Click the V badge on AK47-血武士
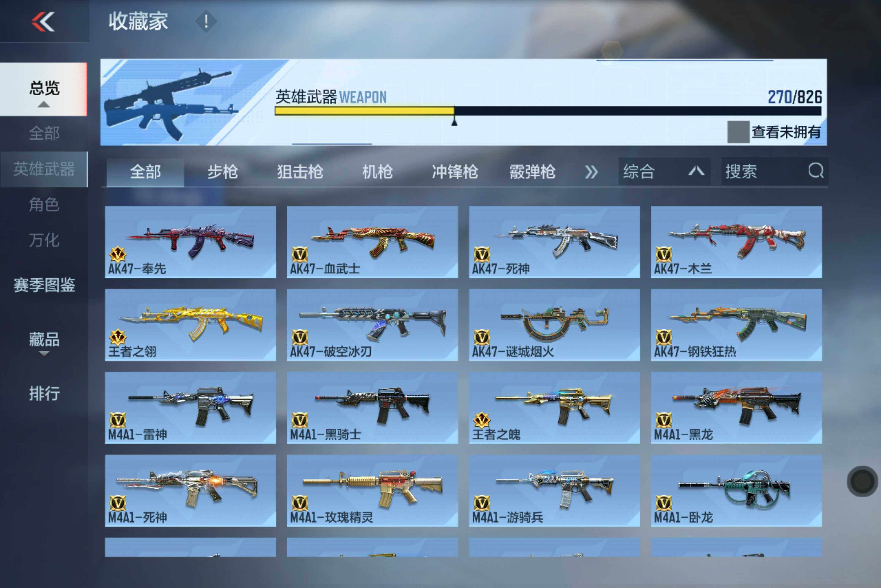 pos(300,255)
